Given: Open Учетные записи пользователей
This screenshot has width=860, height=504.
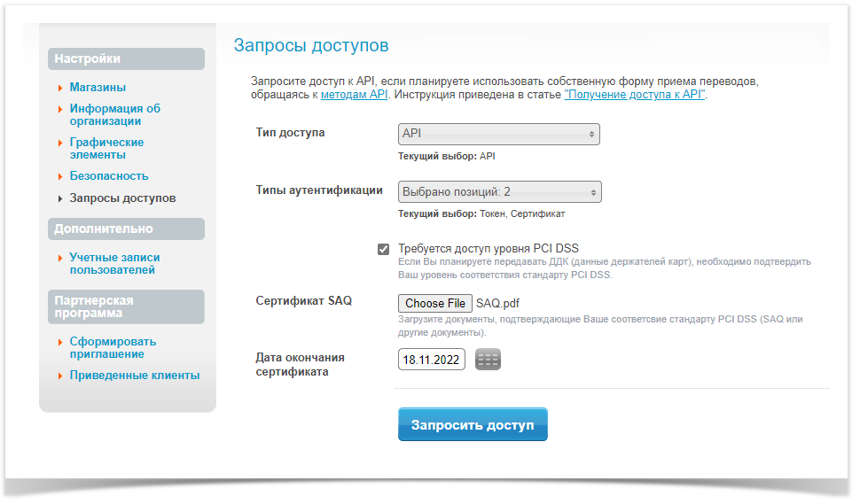Looking at the screenshot, I should 114,264.
